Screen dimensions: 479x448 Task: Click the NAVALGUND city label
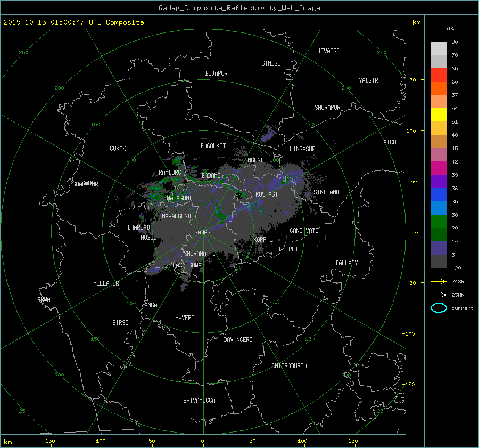(176, 216)
